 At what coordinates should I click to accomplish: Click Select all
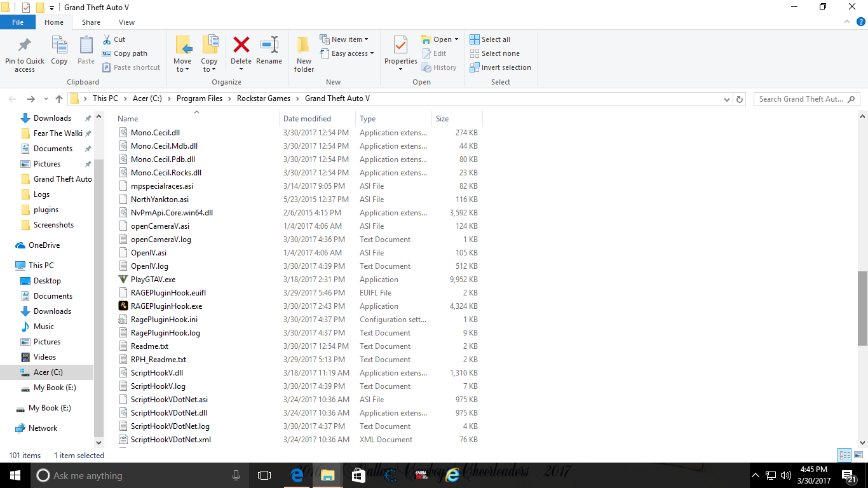click(x=490, y=39)
